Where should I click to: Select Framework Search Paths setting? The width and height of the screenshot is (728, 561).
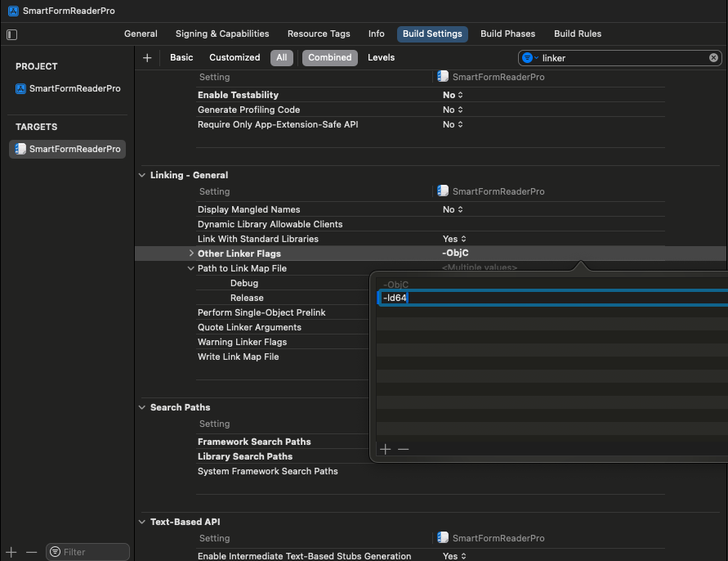tap(254, 442)
